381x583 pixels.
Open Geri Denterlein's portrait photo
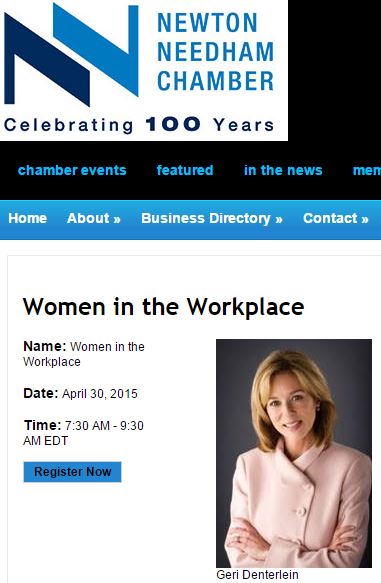coord(294,453)
